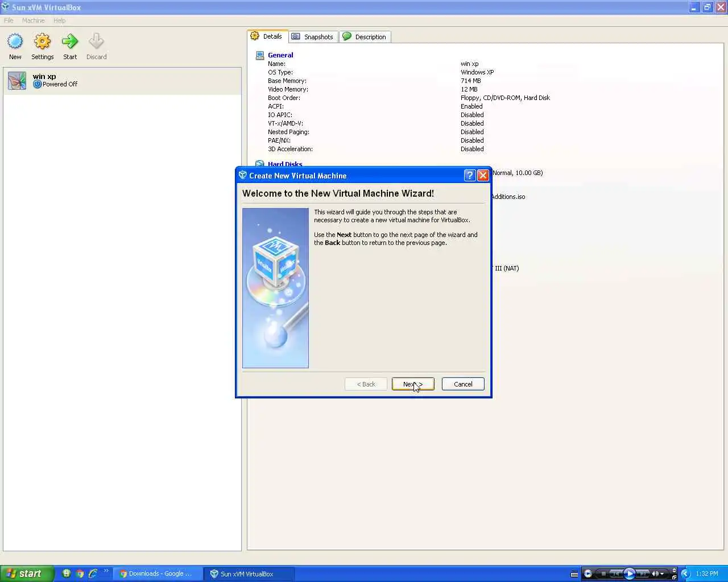Click the '12 MB' video memory value

pos(469,89)
